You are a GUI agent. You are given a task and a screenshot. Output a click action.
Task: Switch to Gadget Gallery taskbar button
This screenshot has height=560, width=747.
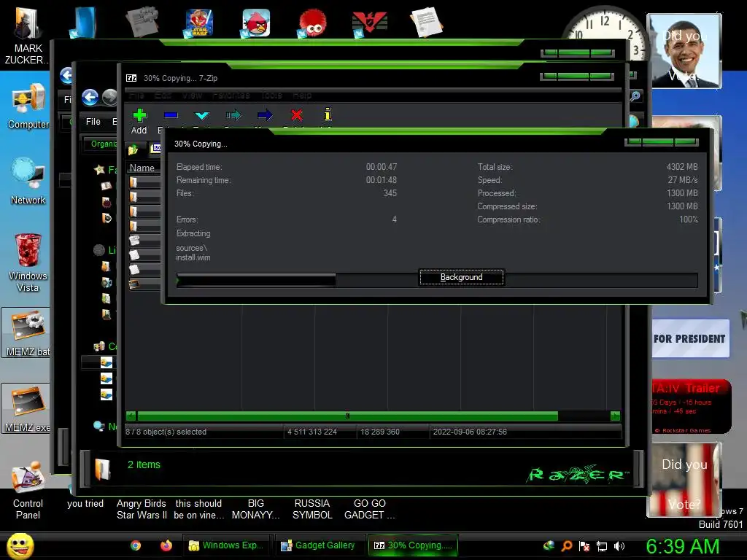[319, 545]
